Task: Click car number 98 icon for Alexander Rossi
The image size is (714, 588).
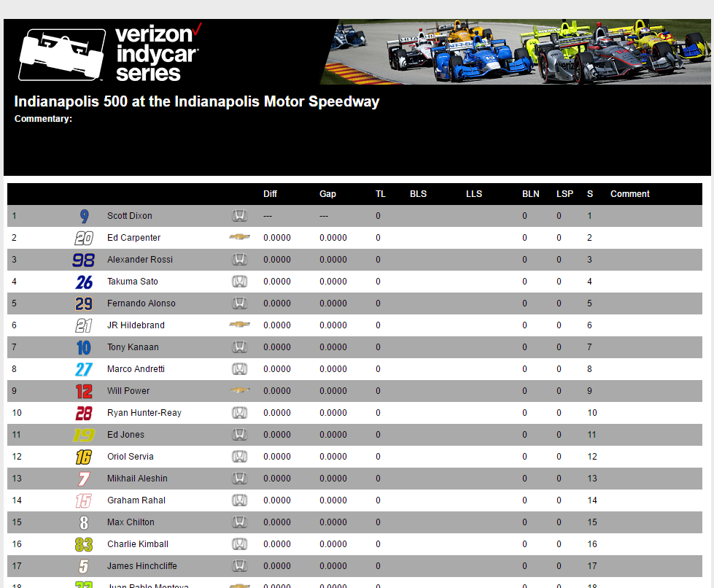Action: pyautogui.click(x=83, y=260)
